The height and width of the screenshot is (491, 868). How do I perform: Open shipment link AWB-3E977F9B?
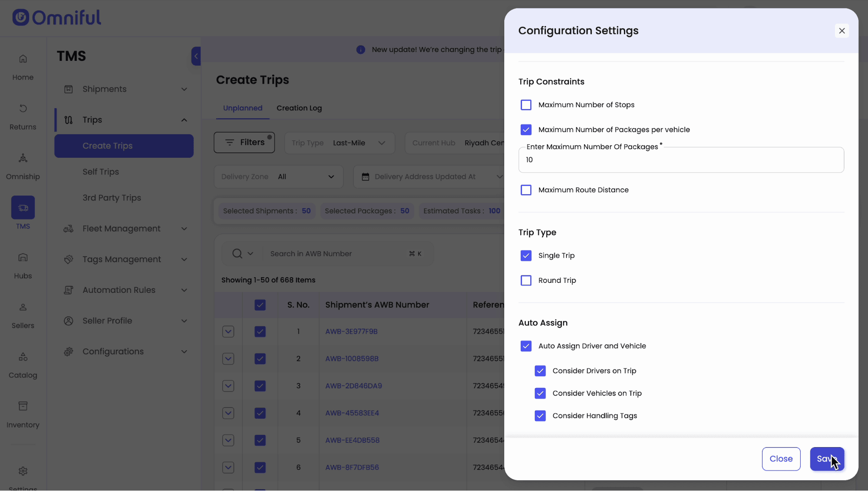tap(351, 332)
